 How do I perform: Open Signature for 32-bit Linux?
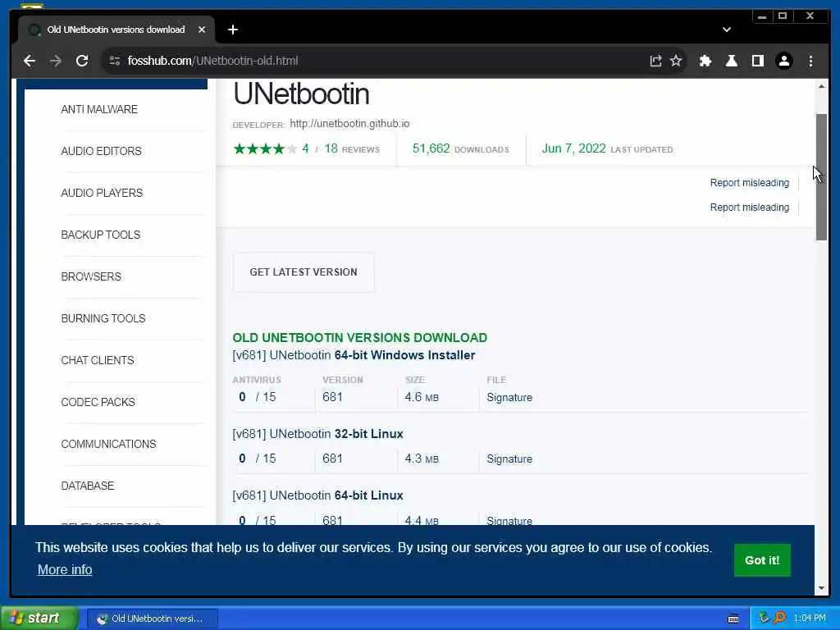[509, 459]
